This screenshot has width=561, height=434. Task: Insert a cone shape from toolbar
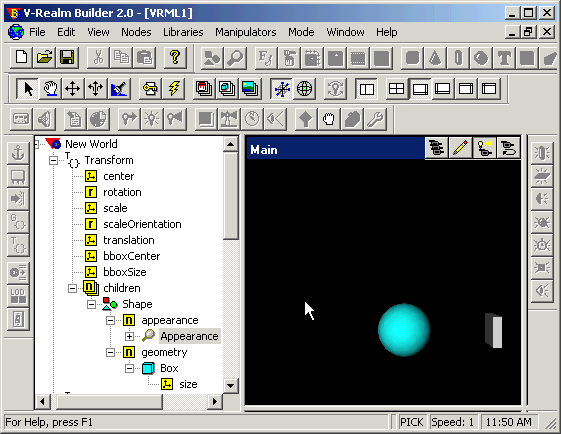pyautogui.click(x=435, y=57)
